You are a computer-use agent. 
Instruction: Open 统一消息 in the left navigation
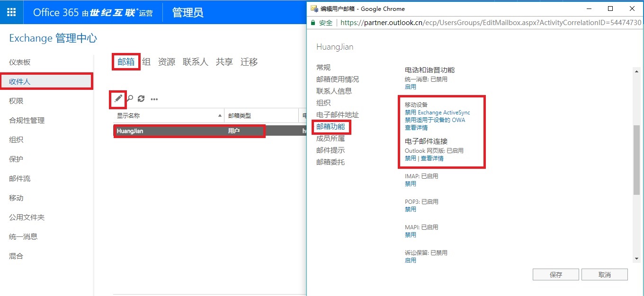pyautogui.click(x=23, y=237)
